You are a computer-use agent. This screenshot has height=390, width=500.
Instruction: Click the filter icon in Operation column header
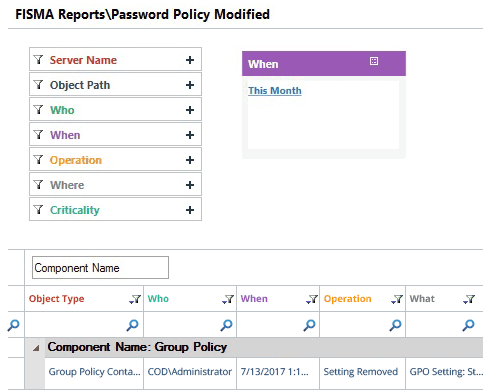tap(397, 299)
